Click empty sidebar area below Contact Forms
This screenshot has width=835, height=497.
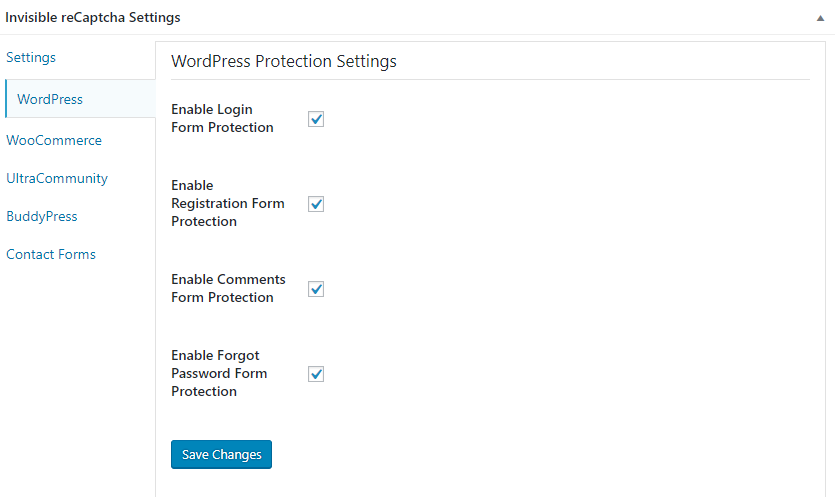77,380
